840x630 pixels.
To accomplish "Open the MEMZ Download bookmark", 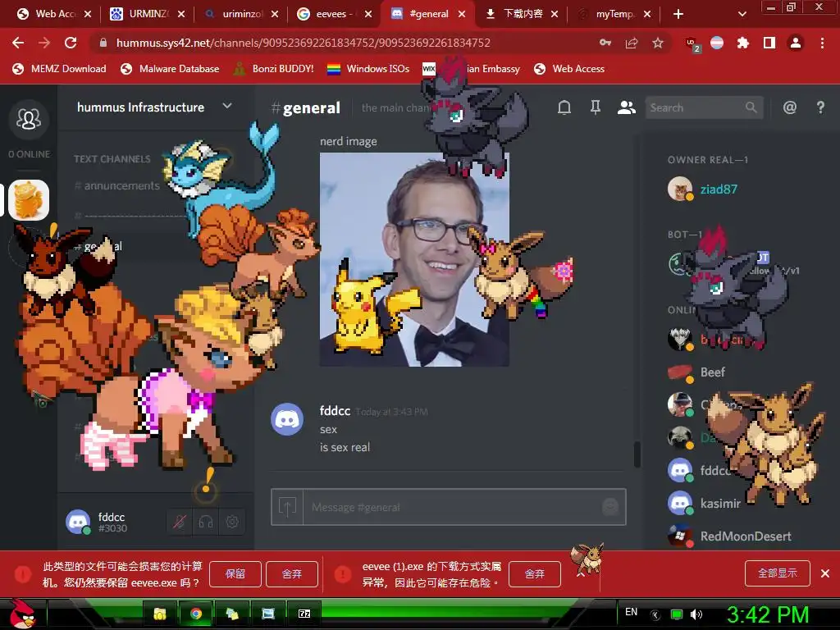I will pos(59,69).
